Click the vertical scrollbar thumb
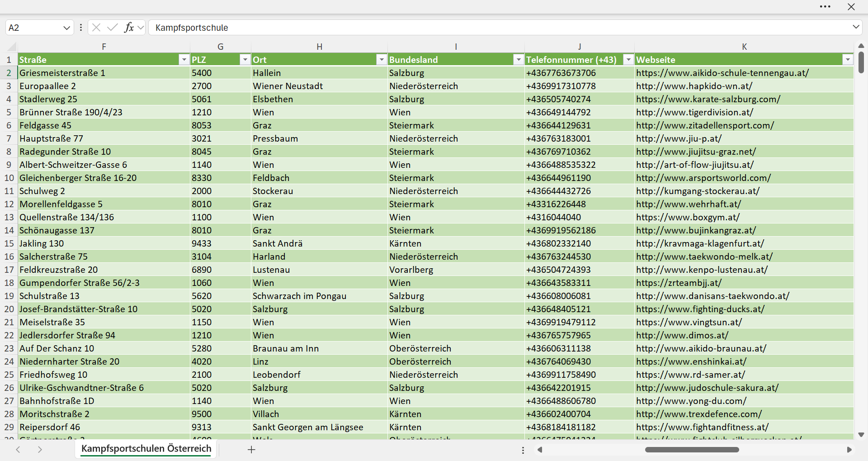Viewport: 868px width, 461px height. (x=861, y=62)
